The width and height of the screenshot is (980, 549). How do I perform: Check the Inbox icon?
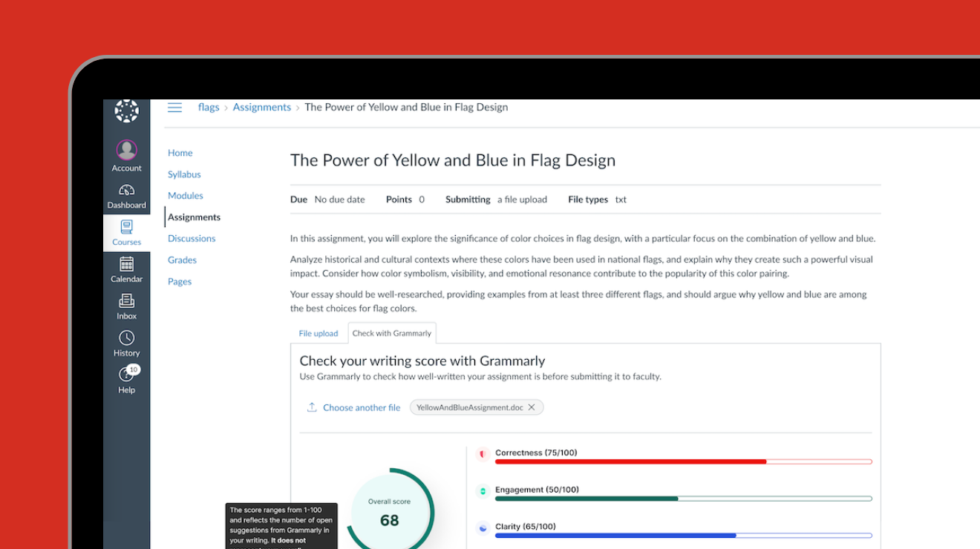point(126,304)
